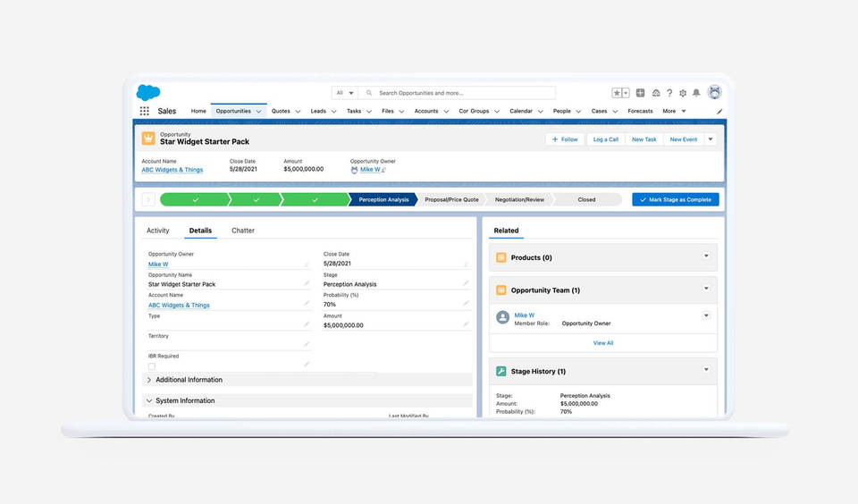Open Products related list dropdown
The image size is (858, 504).
point(706,256)
